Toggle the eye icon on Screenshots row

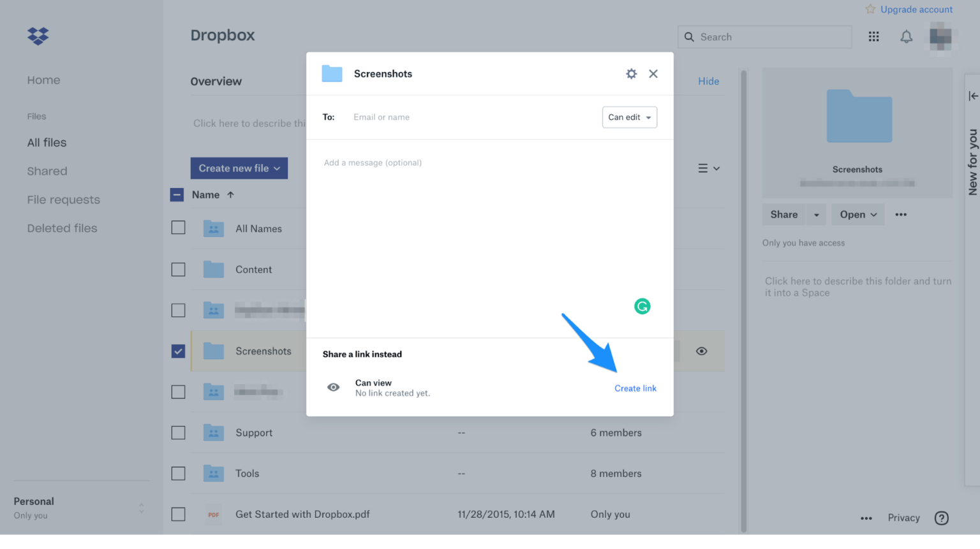(702, 351)
